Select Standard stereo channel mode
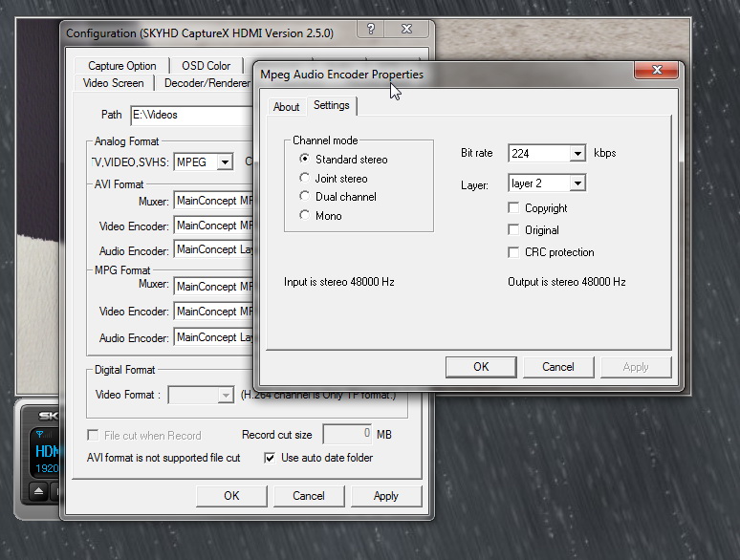The image size is (740, 560). [x=305, y=160]
